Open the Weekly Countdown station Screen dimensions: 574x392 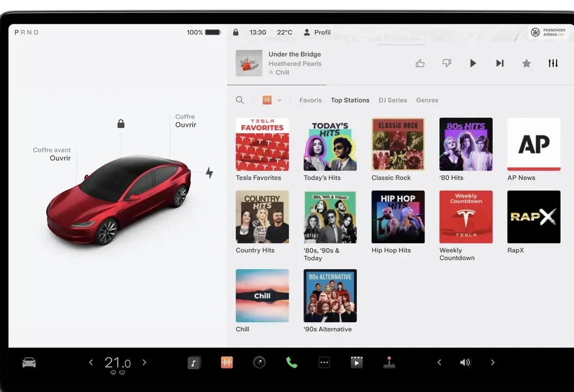466,217
